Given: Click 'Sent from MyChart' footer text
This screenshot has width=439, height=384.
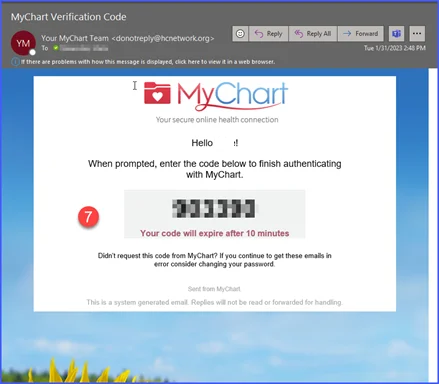Looking at the screenshot, I should tap(214, 289).
